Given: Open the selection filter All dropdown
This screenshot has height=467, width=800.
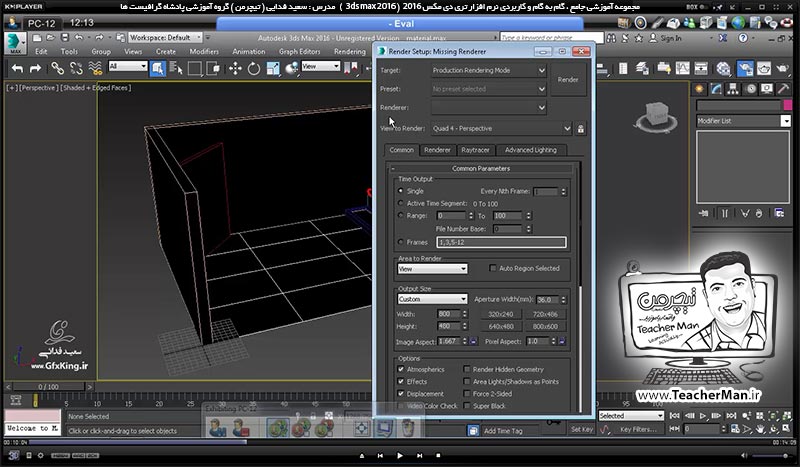Looking at the screenshot, I should tap(128, 66).
